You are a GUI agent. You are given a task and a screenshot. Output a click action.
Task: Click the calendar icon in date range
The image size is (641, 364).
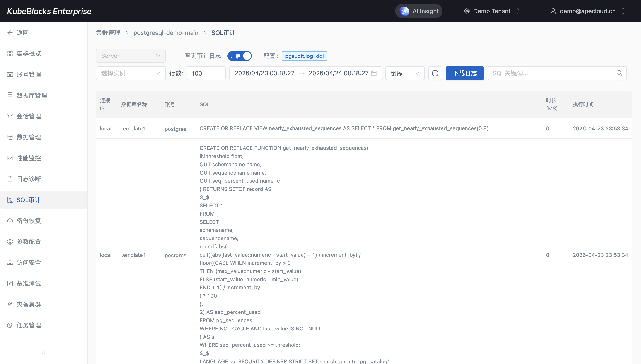coord(374,73)
